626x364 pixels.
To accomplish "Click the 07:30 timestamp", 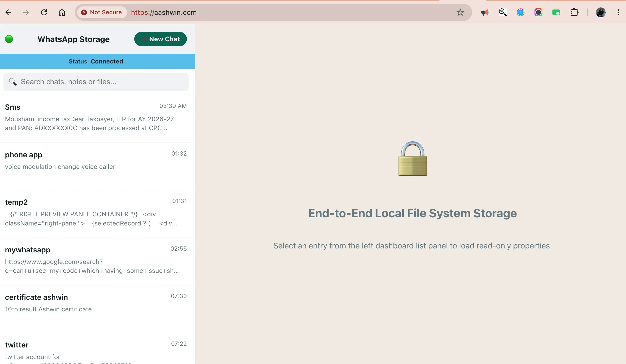I will point(179,296).
